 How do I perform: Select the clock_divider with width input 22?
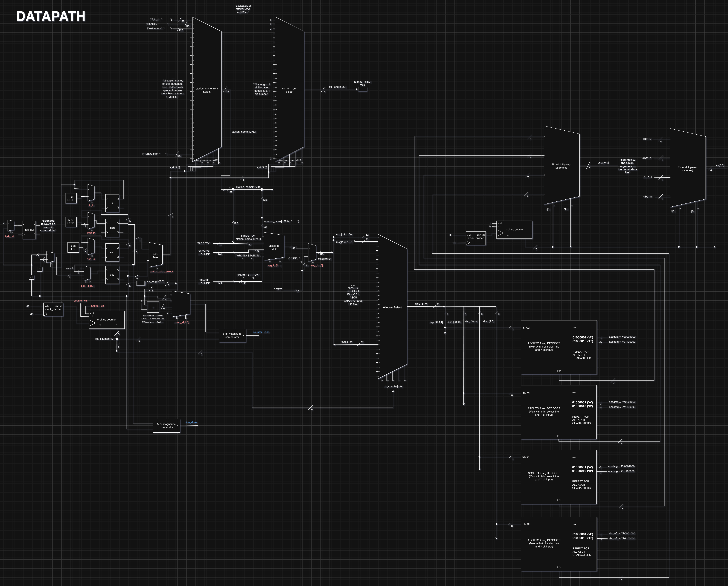tap(53, 309)
